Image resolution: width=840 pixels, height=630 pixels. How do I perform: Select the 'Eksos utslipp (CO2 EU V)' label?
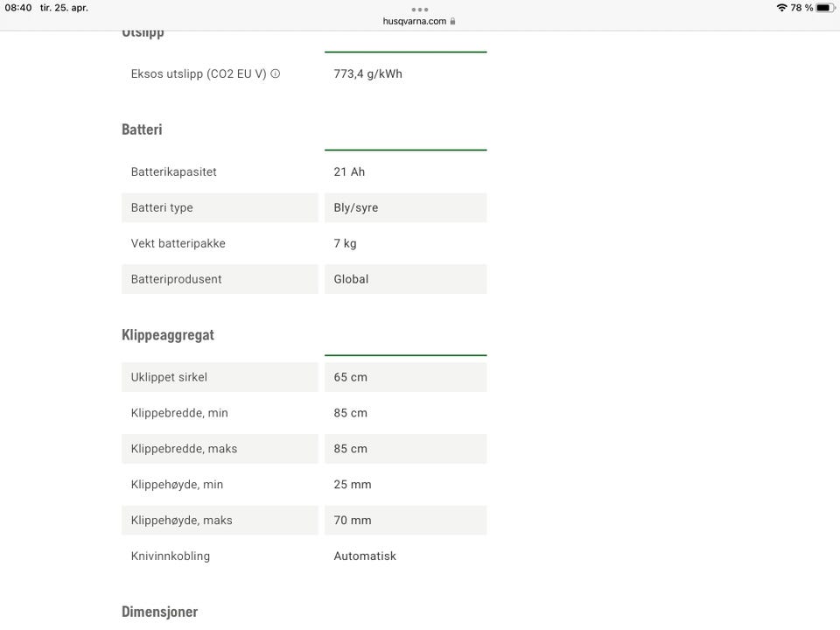pyautogui.click(x=199, y=73)
